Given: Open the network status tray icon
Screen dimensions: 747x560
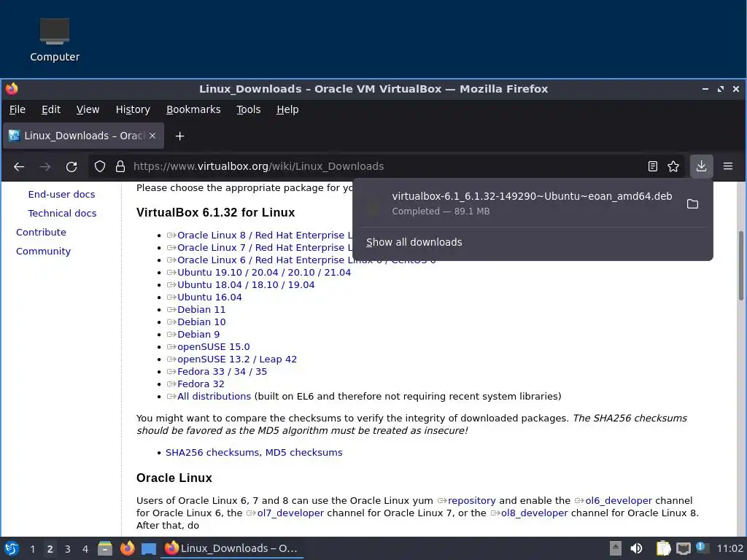Looking at the screenshot, I should [x=683, y=548].
